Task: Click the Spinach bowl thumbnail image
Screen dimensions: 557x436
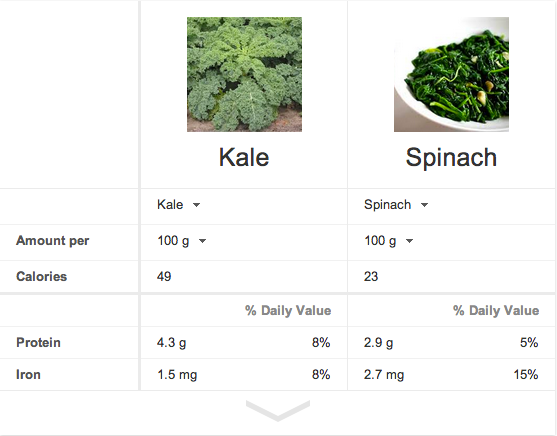Action: tap(451, 74)
